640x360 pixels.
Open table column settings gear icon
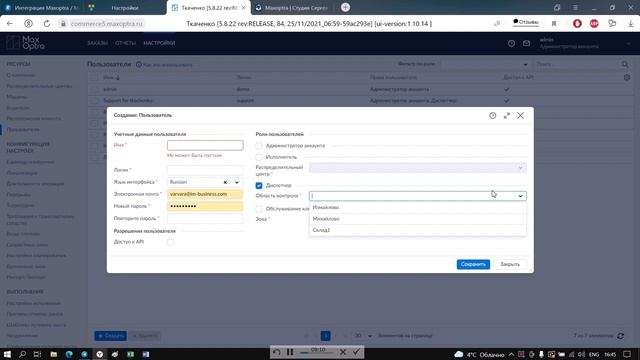pos(627,78)
